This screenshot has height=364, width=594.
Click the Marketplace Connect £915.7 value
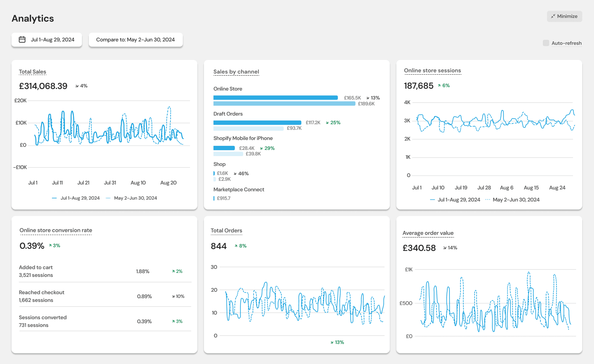224,198
